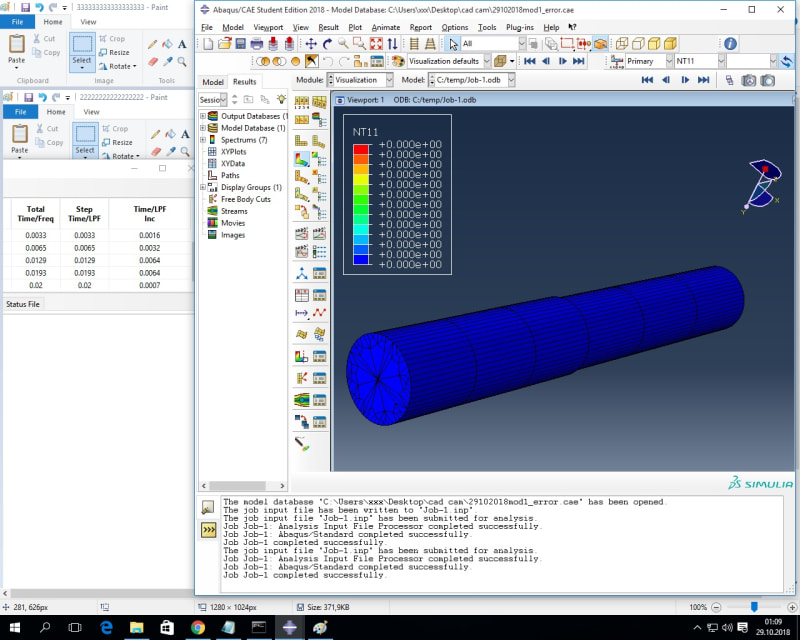Save model database using floppy icon

tap(241, 44)
